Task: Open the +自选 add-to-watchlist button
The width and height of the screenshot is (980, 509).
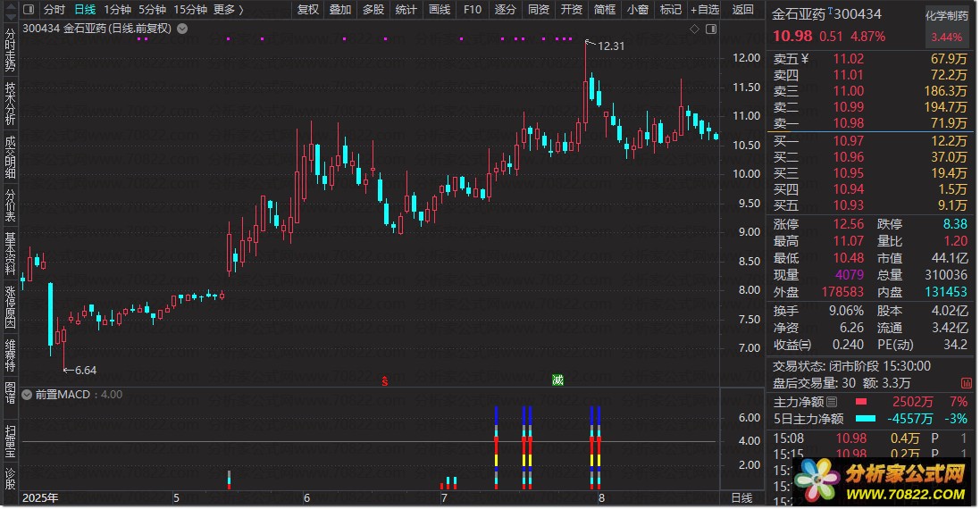Action: pos(705,10)
